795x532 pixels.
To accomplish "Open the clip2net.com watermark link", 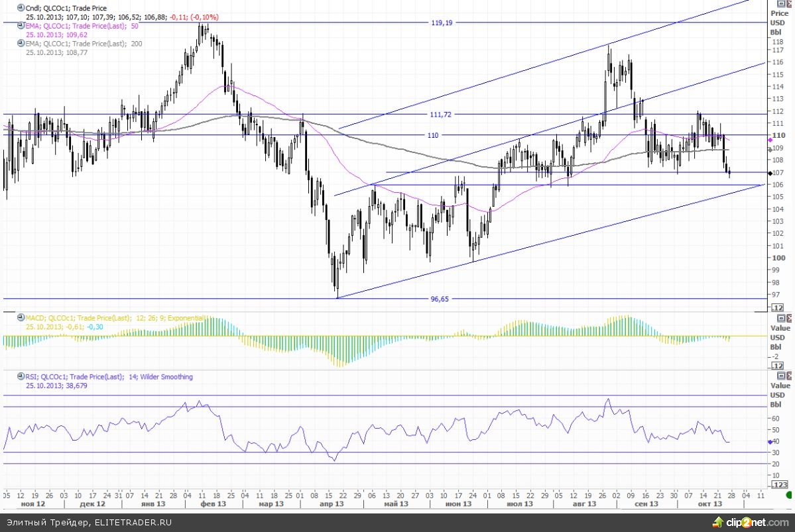I will [751, 522].
